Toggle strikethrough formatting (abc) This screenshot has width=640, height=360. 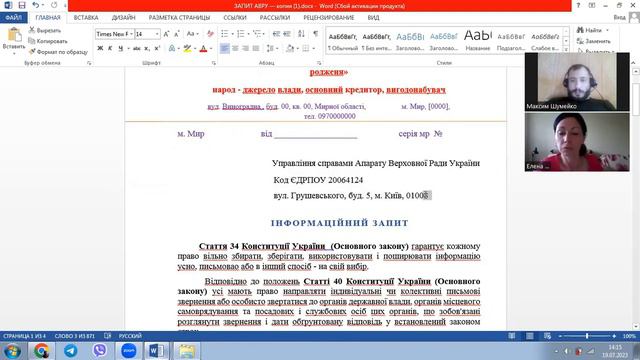(137, 49)
